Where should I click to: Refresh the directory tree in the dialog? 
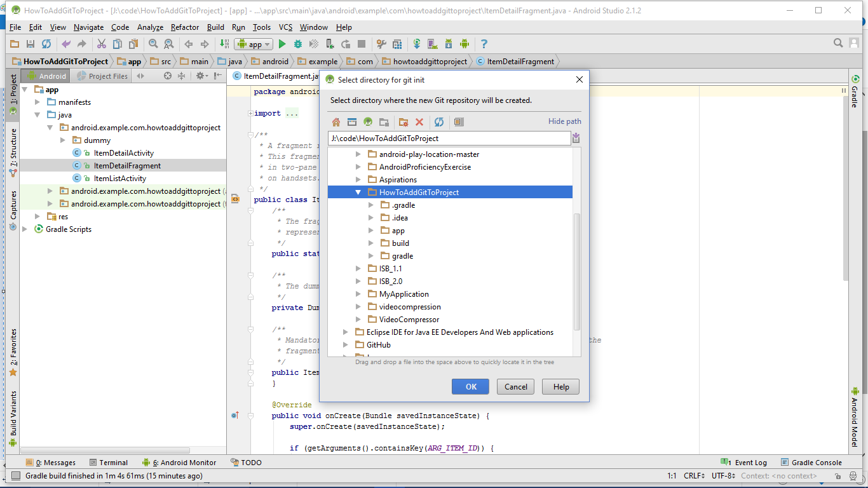(x=438, y=121)
